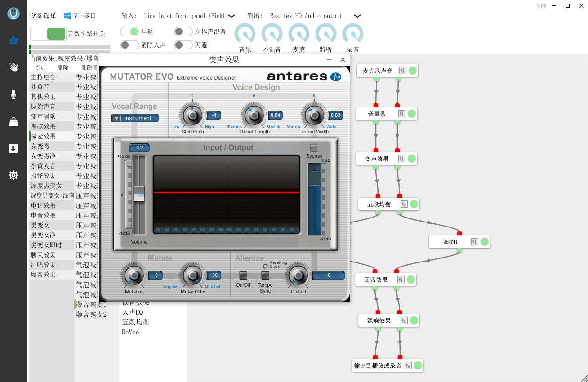Select 酒吧效果 effect category
The image size is (588, 382).
pyautogui.click(x=52, y=265)
